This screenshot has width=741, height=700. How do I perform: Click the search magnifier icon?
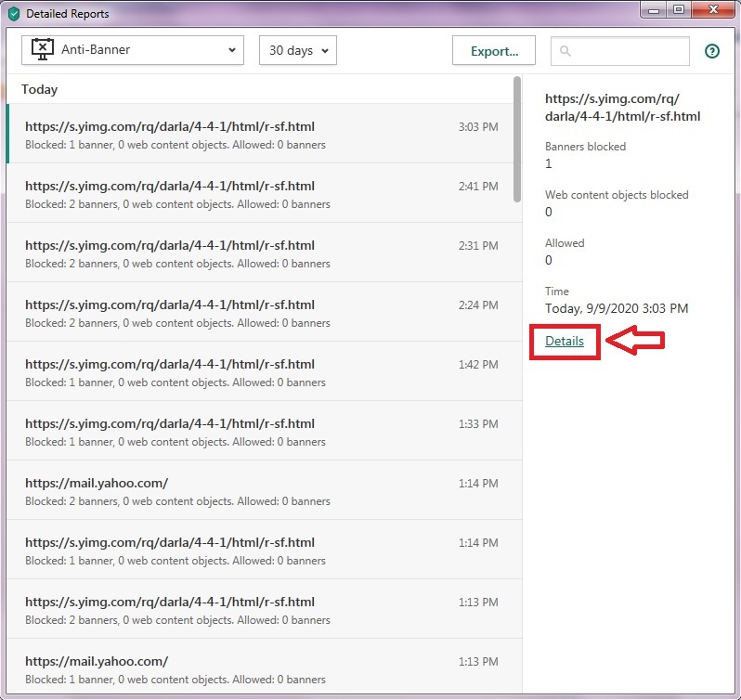(x=565, y=50)
